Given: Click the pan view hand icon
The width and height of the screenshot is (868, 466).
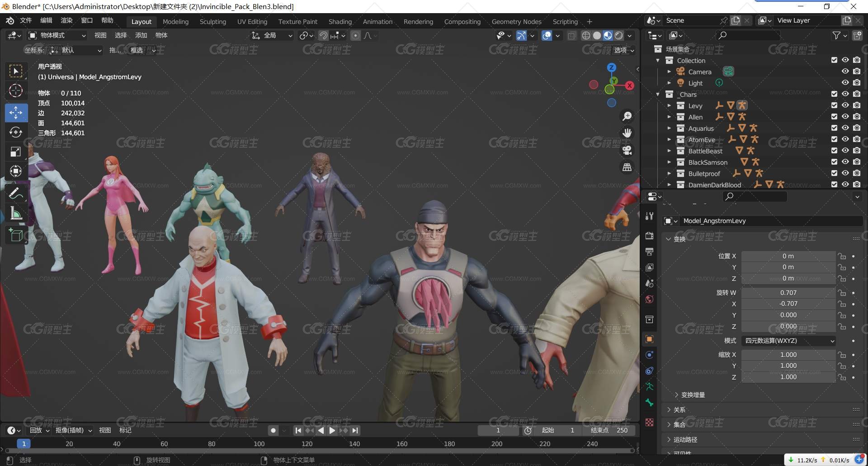Looking at the screenshot, I should (x=627, y=133).
